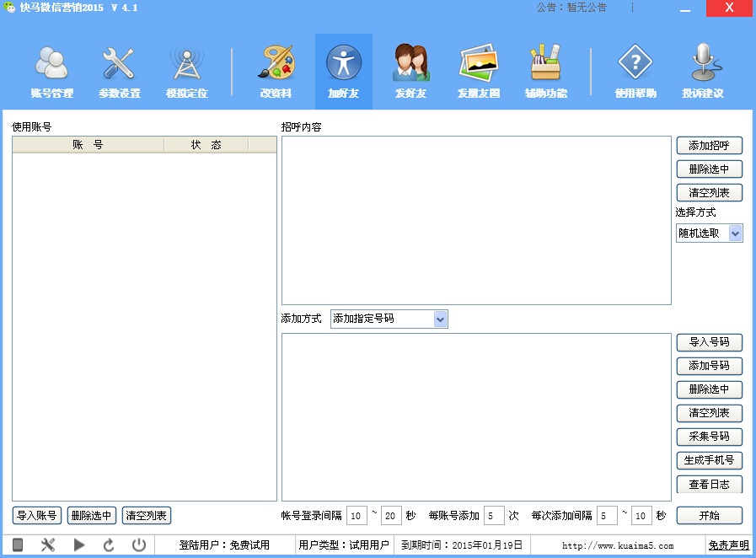Screen dimensions: 756x558
Task: Click inside the 招呼内容 list box
Action: tap(476, 220)
